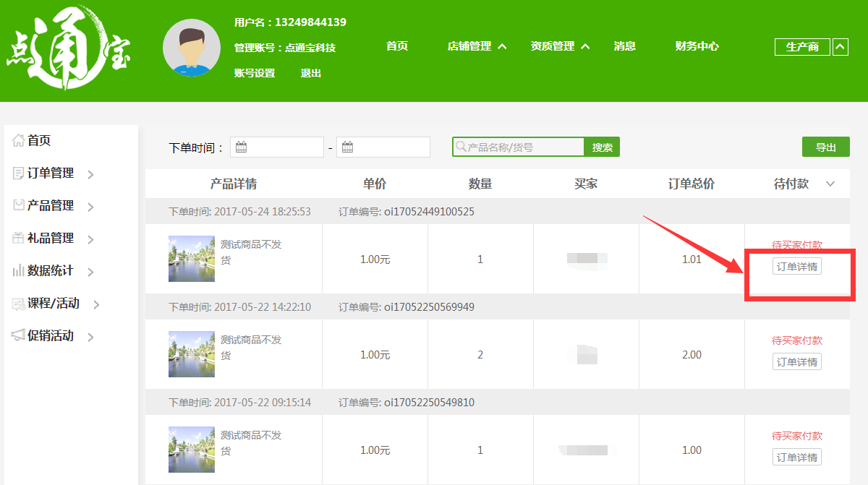Screen dimensions: 868x485
Task: Click the 订单管理 document icon
Action: click(x=18, y=173)
